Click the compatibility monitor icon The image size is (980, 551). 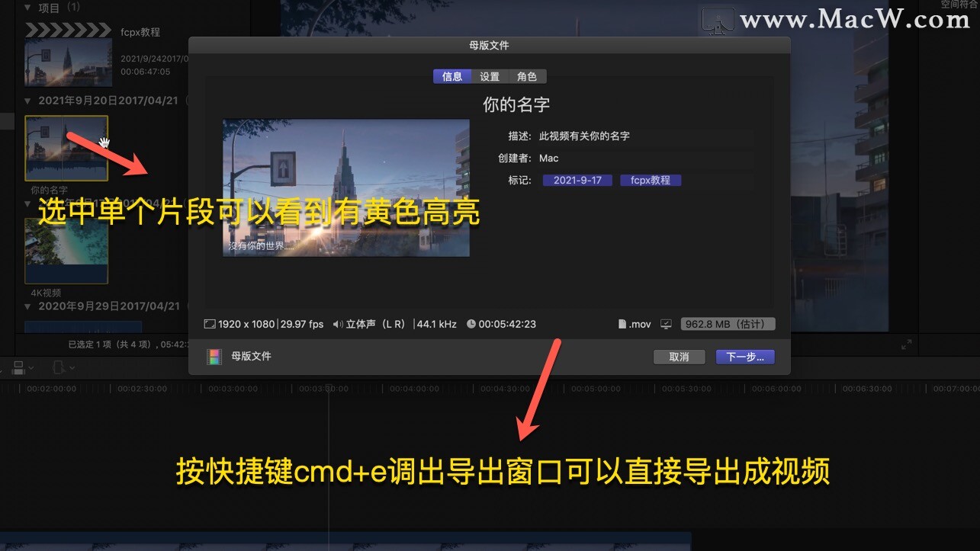tap(666, 324)
